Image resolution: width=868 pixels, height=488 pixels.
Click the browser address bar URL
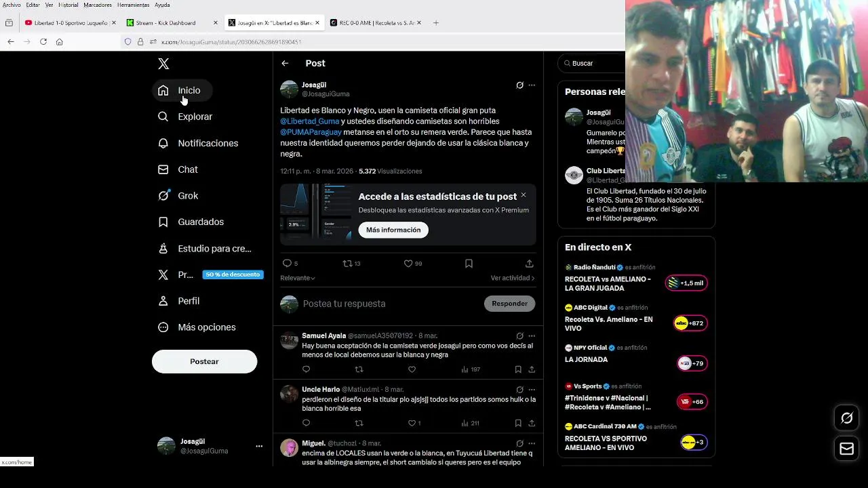tap(231, 42)
